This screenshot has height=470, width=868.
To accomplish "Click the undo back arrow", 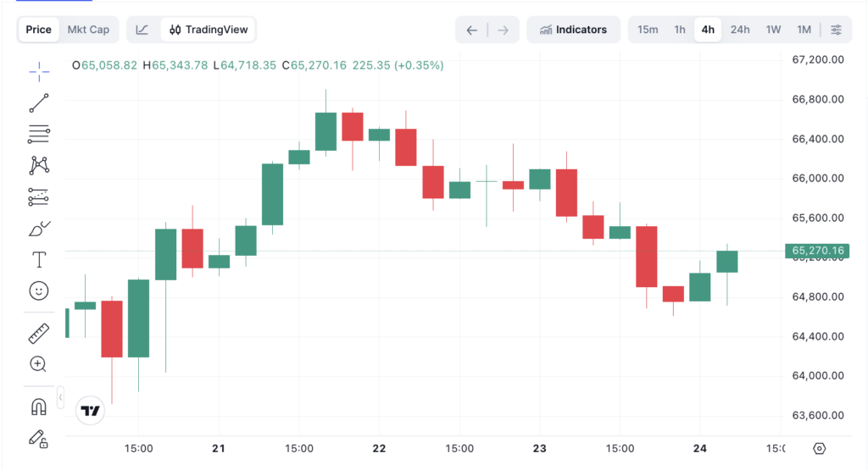I will tap(471, 30).
